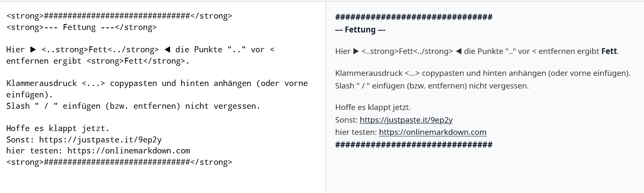The width and height of the screenshot is (644, 193).
Task: Click the bold "Fett" word in the preview
Action: point(609,51)
